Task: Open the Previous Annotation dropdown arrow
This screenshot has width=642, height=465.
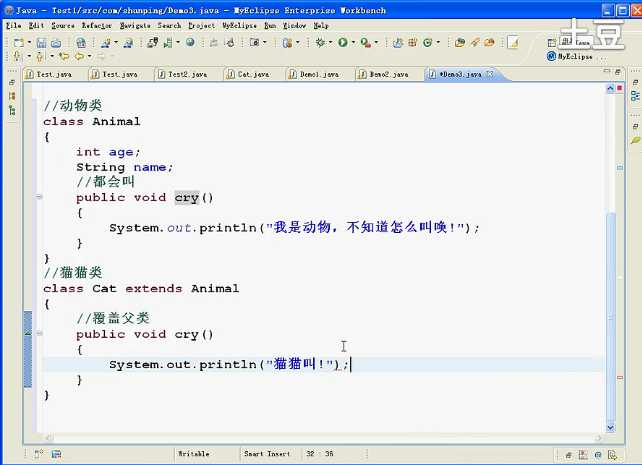Action: 52,56
